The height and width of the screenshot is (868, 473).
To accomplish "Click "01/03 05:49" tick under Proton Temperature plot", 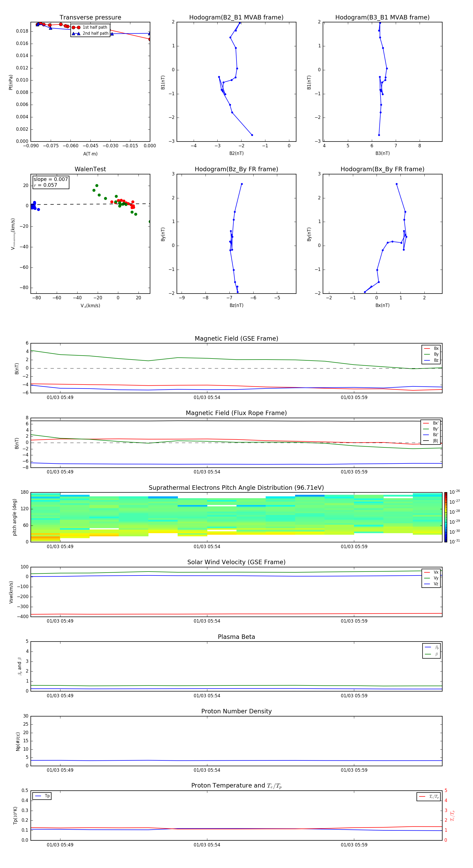I will (60, 845).
